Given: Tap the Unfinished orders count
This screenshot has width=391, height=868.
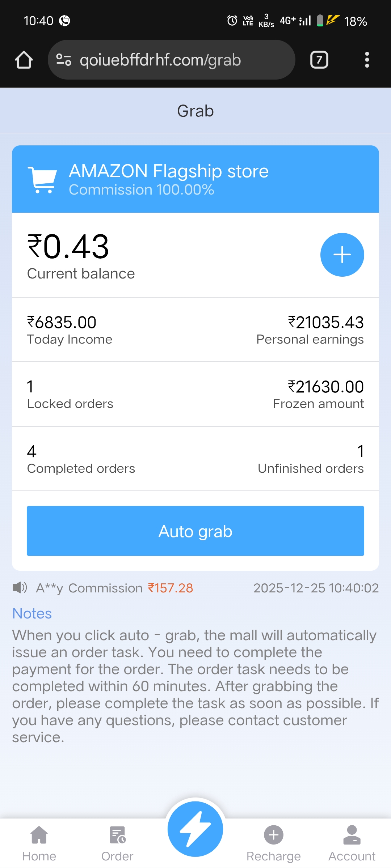Looking at the screenshot, I should pyautogui.click(x=360, y=451).
